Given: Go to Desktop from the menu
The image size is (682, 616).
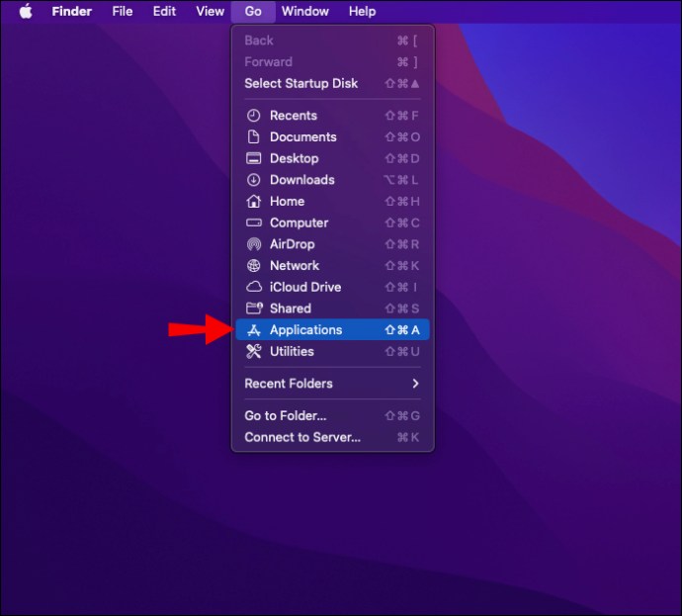Looking at the screenshot, I should pos(333,158).
